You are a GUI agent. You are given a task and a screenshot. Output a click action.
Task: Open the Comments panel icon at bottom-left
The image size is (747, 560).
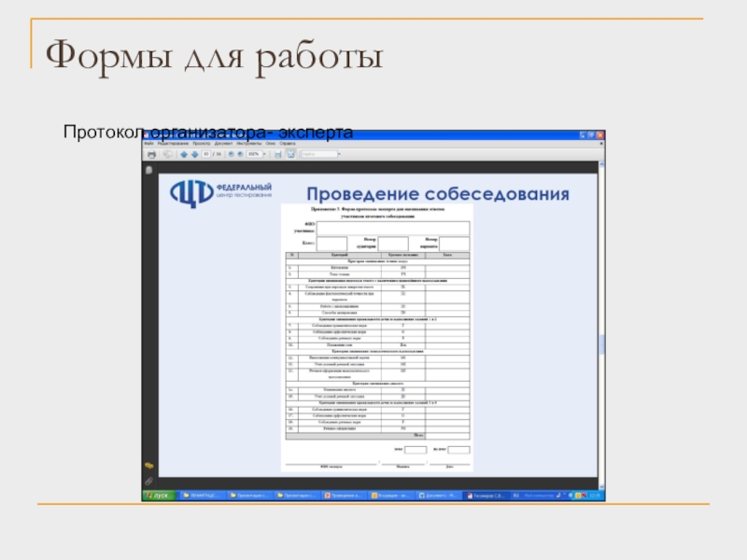coord(148,464)
